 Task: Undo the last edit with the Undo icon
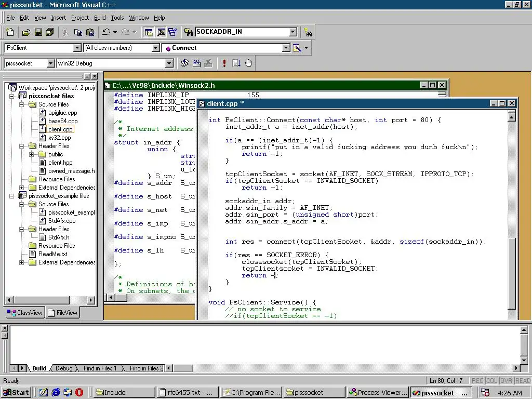click(x=107, y=32)
